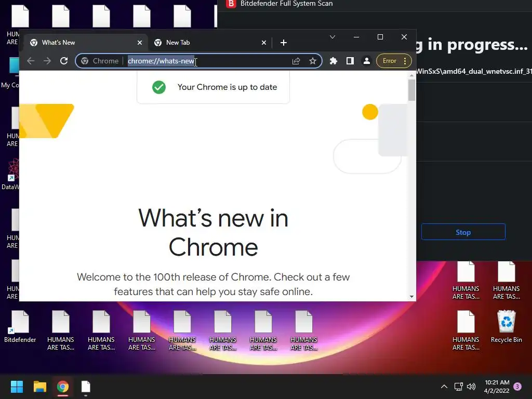Close the What's New tab

[140, 43]
